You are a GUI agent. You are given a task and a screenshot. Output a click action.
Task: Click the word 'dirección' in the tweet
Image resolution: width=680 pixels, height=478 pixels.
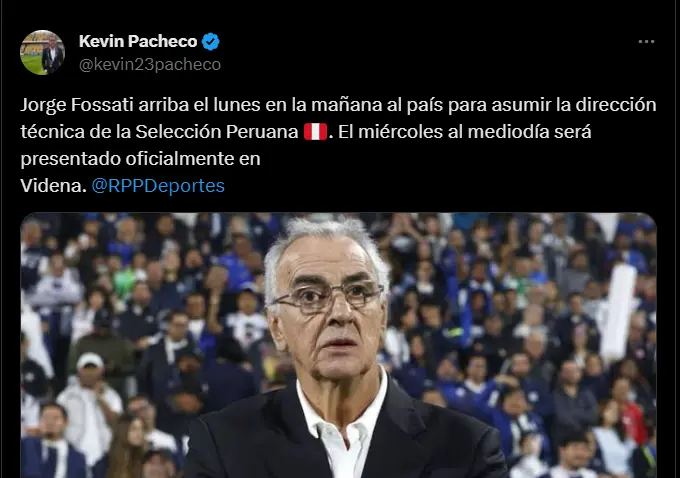616,105
